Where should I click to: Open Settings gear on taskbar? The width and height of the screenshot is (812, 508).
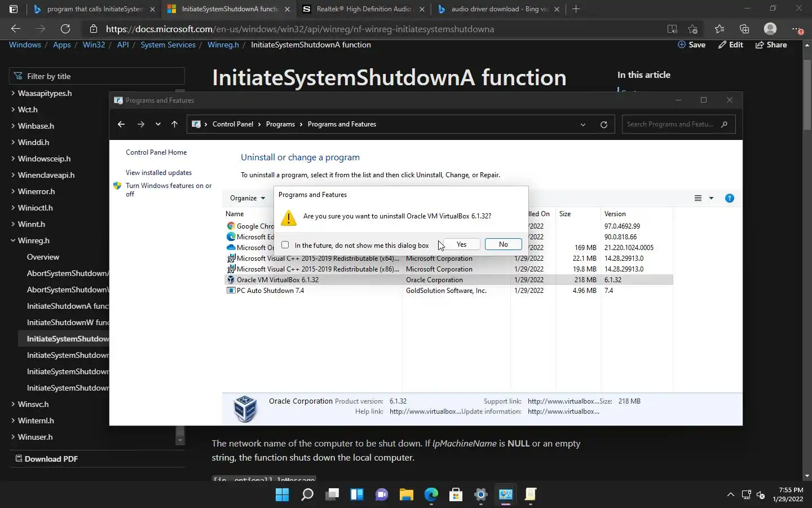pyautogui.click(x=481, y=495)
